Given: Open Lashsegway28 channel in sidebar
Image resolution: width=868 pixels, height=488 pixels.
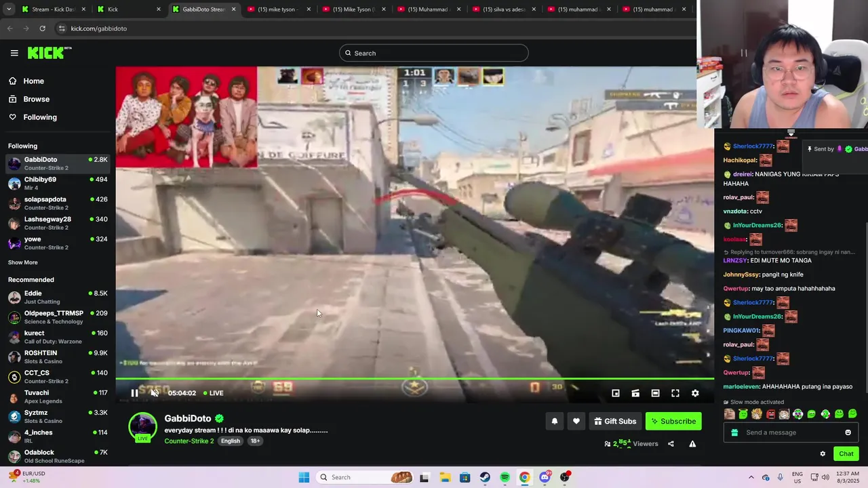Looking at the screenshot, I should [x=58, y=223].
